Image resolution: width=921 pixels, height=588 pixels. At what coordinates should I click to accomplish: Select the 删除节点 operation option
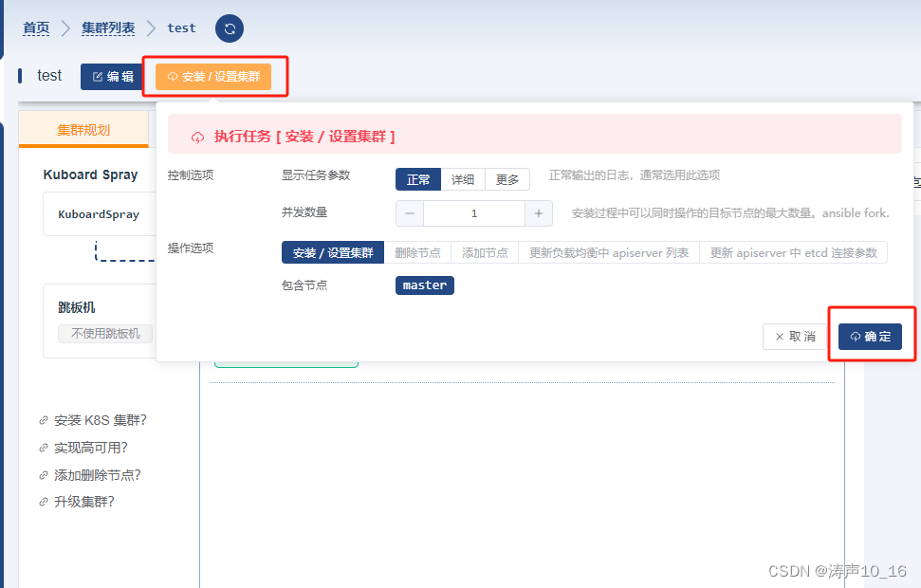[418, 252]
